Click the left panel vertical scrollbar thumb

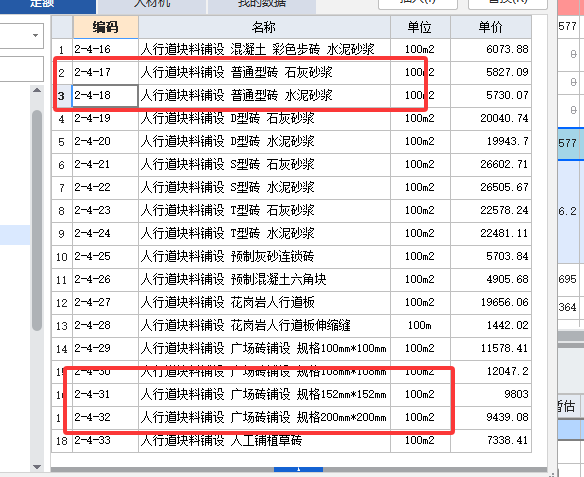click(37, 220)
